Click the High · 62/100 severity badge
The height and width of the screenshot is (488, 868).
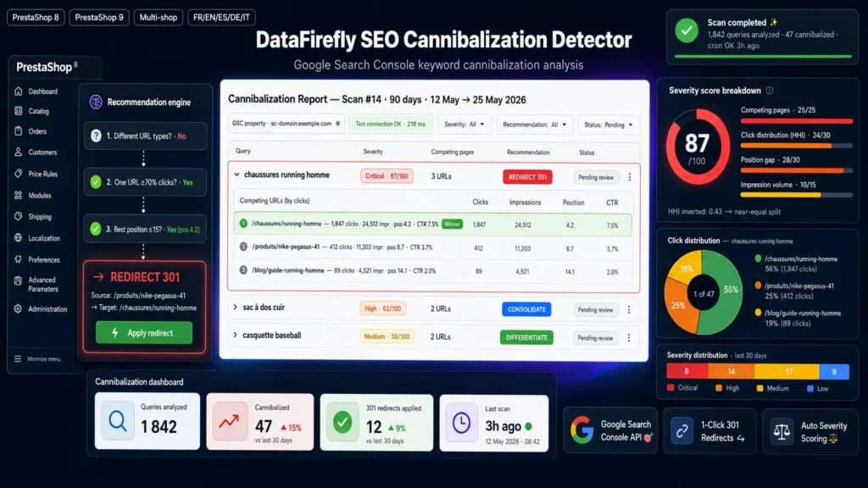pos(382,308)
